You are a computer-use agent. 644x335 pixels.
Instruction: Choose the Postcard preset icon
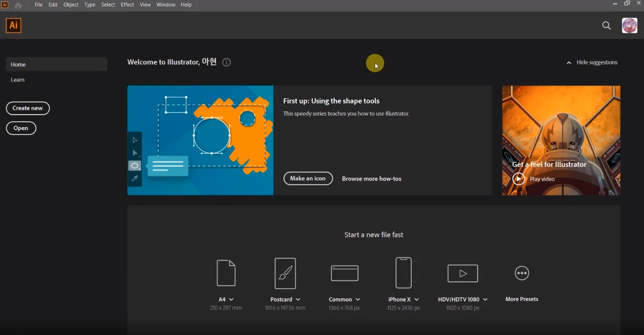285,273
